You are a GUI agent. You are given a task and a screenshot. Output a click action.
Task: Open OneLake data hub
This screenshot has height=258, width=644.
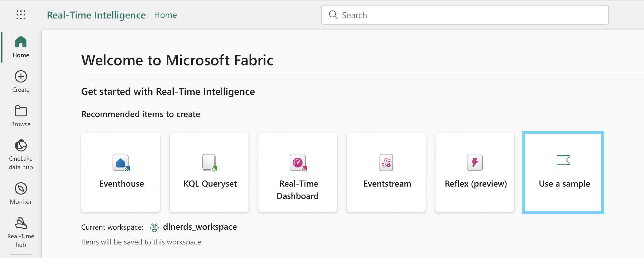21,154
